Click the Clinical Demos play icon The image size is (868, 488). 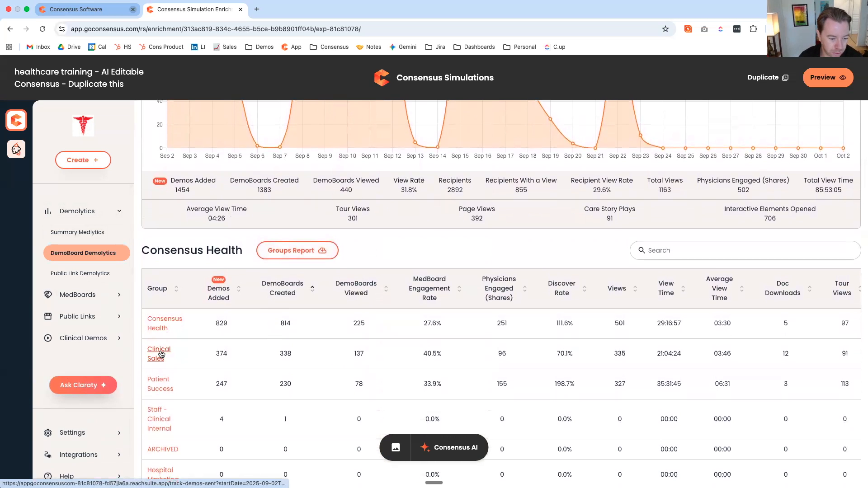click(48, 338)
